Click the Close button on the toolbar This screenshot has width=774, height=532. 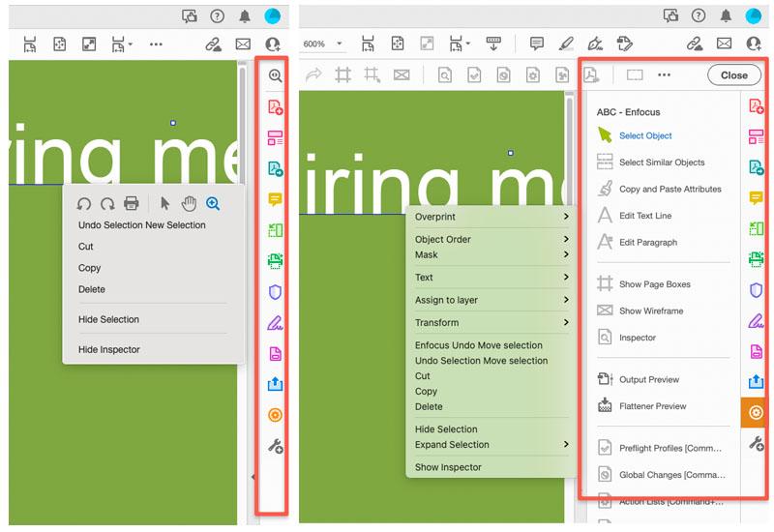pyautogui.click(x=733, y=75)
